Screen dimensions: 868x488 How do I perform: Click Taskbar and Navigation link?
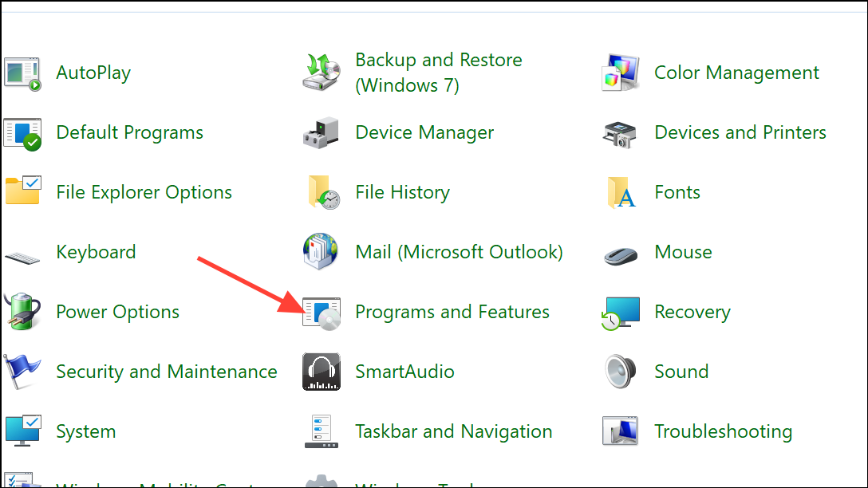point(453,431)
